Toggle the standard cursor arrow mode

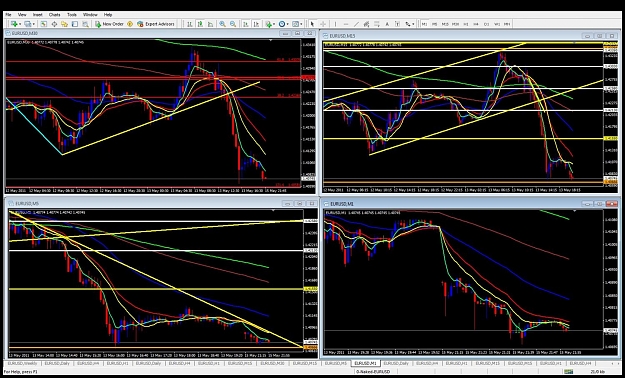[x=312, y=24]
